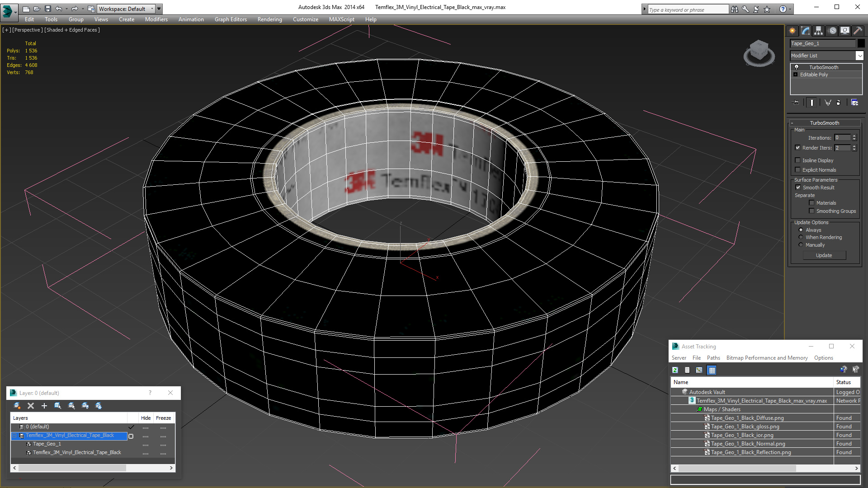Click the Favorites star icon
868x488 pixels.
pyautogui.click(x=767, y=9)
